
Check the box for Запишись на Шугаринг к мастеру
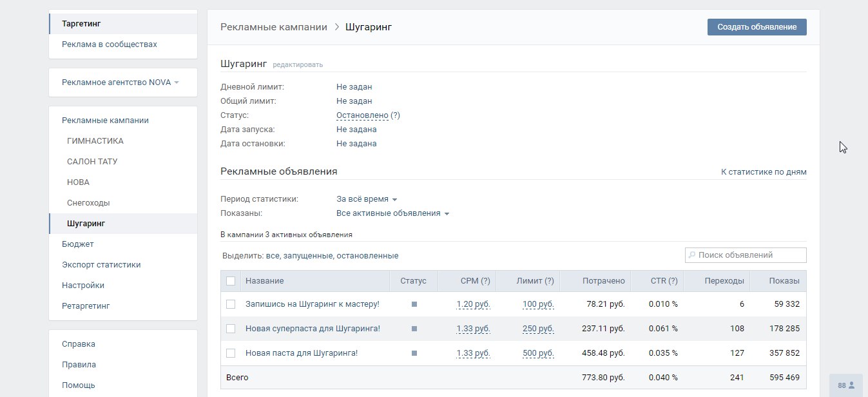coord(231,304)
